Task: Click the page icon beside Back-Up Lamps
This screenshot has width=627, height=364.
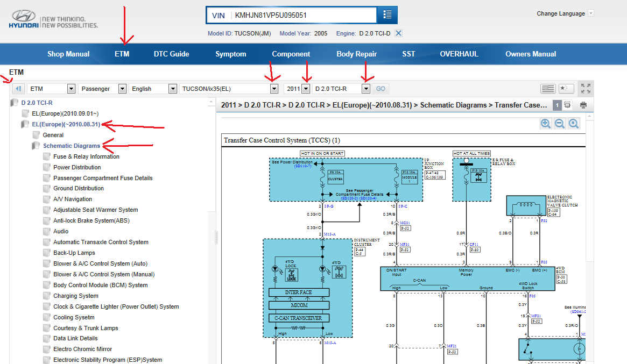Action: point(47,253)
